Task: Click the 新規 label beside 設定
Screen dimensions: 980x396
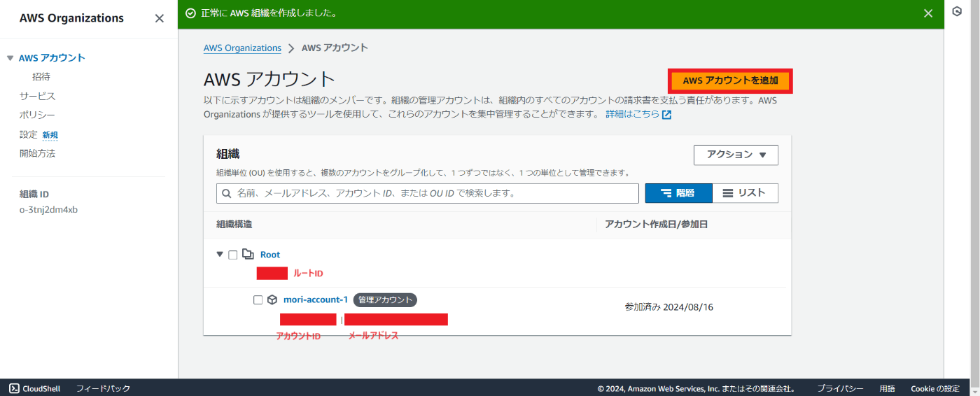Action: [50, 135]
